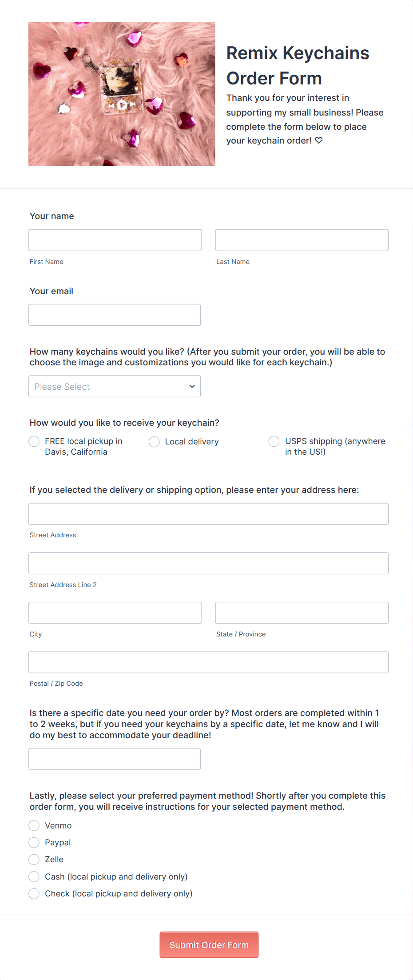Select the Street Address field

(x=208, y=513)
